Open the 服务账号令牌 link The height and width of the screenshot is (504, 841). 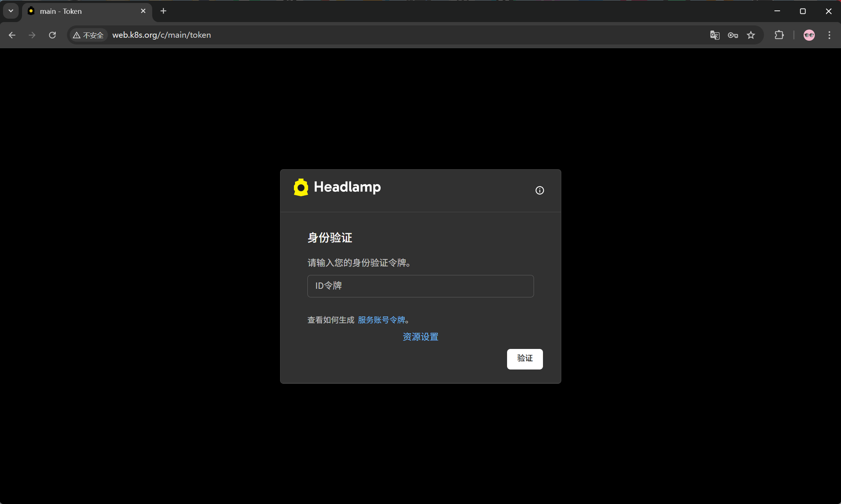coord(381,320)
